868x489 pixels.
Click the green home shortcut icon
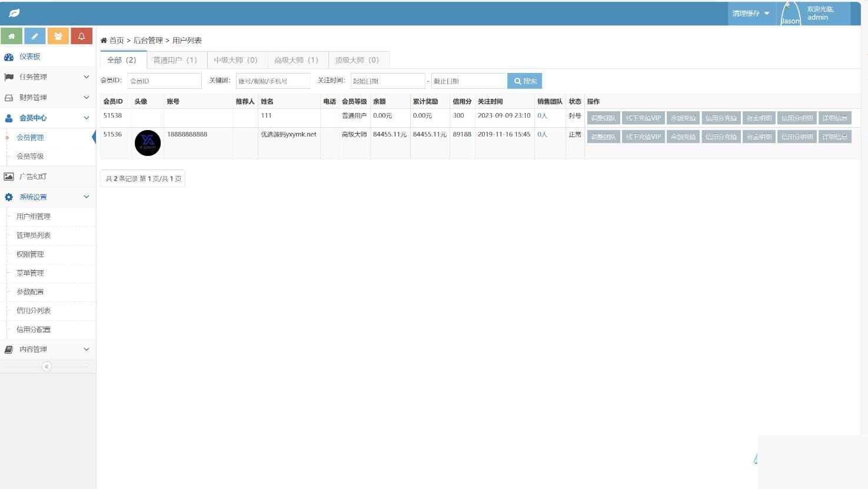pos(12,36)
